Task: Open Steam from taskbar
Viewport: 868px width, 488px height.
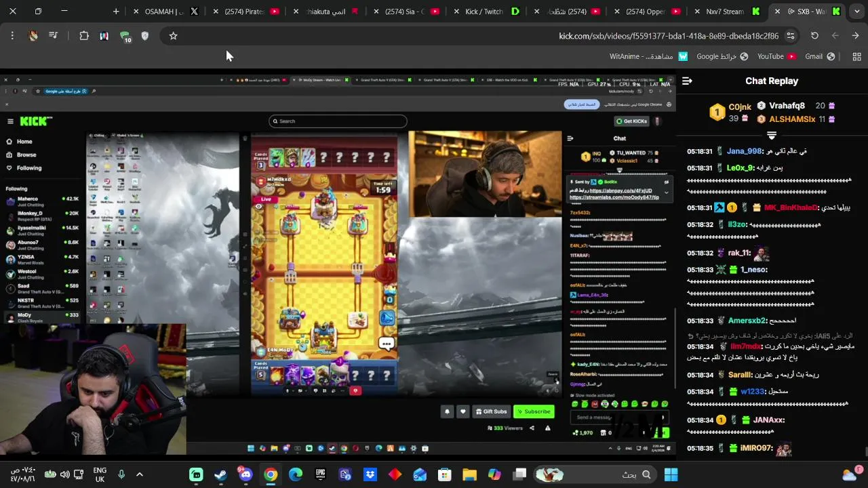Action: point(220,474)
